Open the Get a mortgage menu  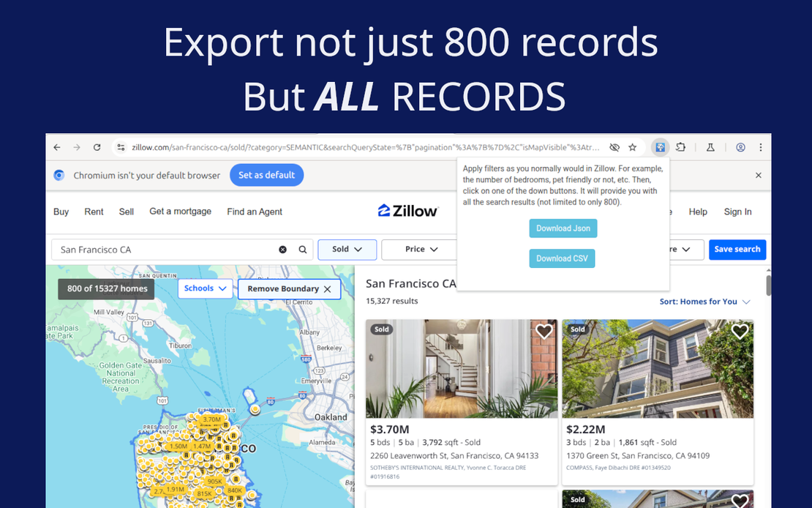coord(180,212)
